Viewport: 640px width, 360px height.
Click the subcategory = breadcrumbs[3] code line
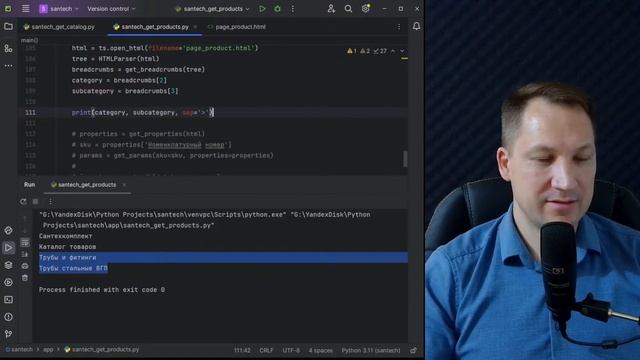coord(125,91)
